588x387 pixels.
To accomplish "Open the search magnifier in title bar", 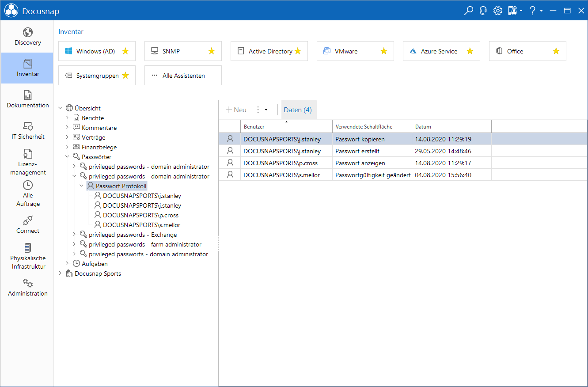I will click(468, 10).
